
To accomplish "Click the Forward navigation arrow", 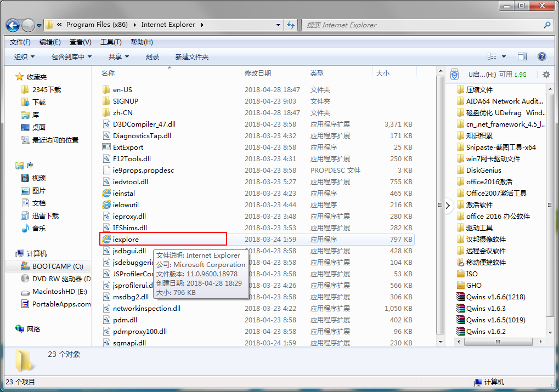I will pyautogui.click(x=28, y=25).
